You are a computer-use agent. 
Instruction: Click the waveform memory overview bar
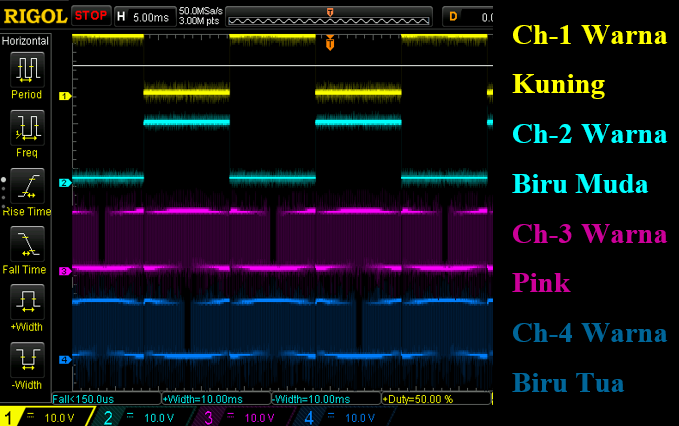coord(329,17)
